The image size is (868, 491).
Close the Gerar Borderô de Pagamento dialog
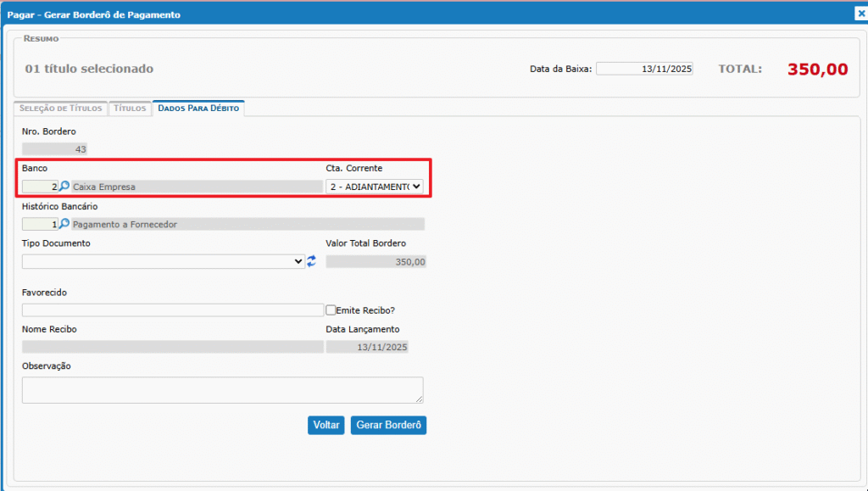coord(860,14)
